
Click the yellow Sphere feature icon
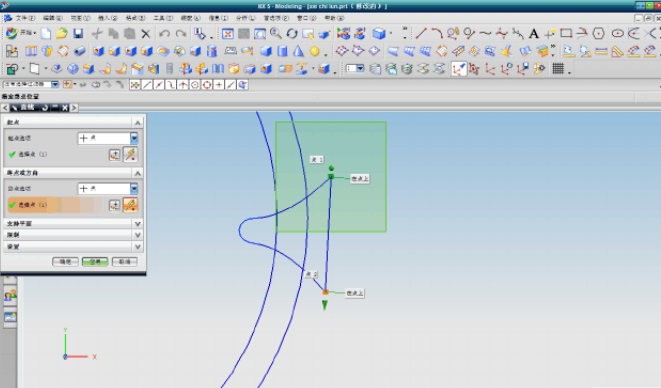(314, 51)
